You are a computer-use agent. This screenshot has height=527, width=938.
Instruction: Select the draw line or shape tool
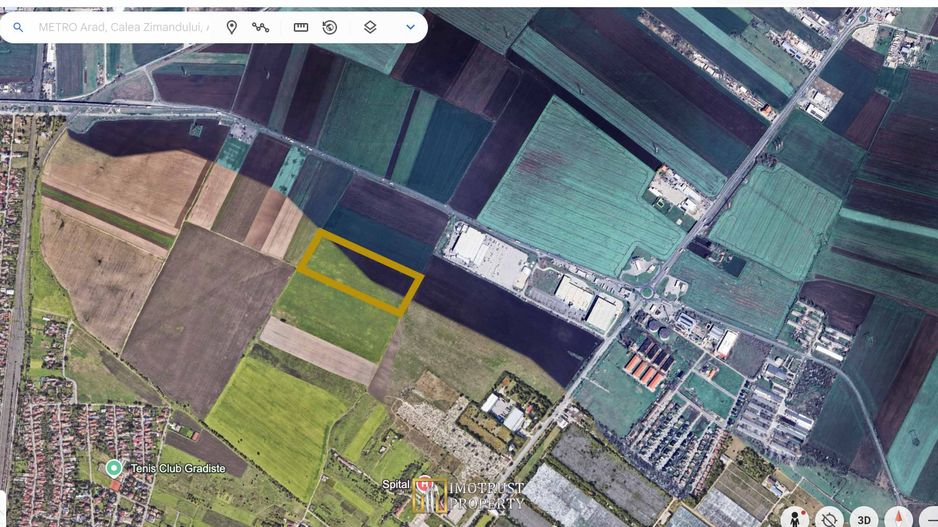[x=260, y=28]
